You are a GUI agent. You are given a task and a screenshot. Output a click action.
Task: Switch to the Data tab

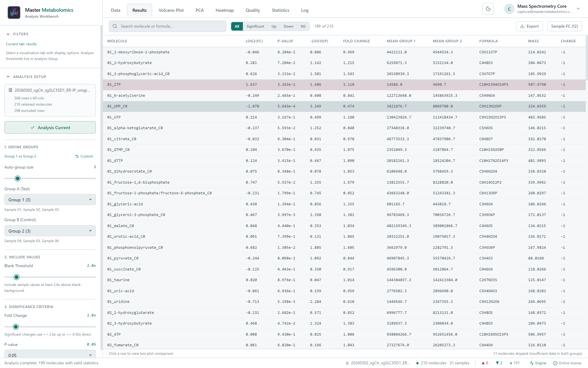116,10
